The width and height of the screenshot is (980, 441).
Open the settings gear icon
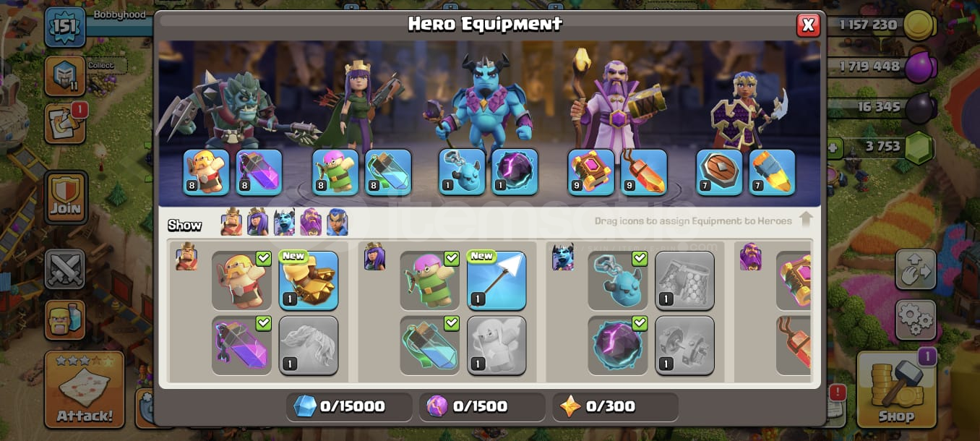[916, 320]
